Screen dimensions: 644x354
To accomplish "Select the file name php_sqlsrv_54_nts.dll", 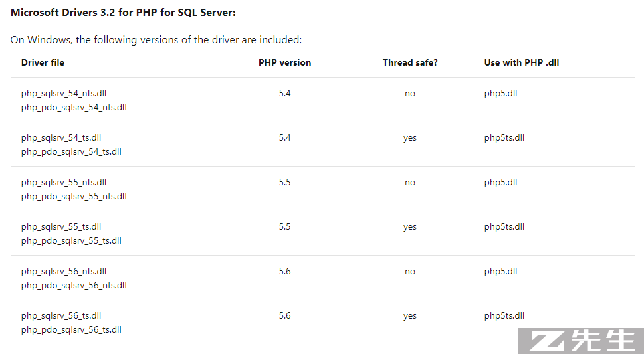I will click(x=64, y=94).
